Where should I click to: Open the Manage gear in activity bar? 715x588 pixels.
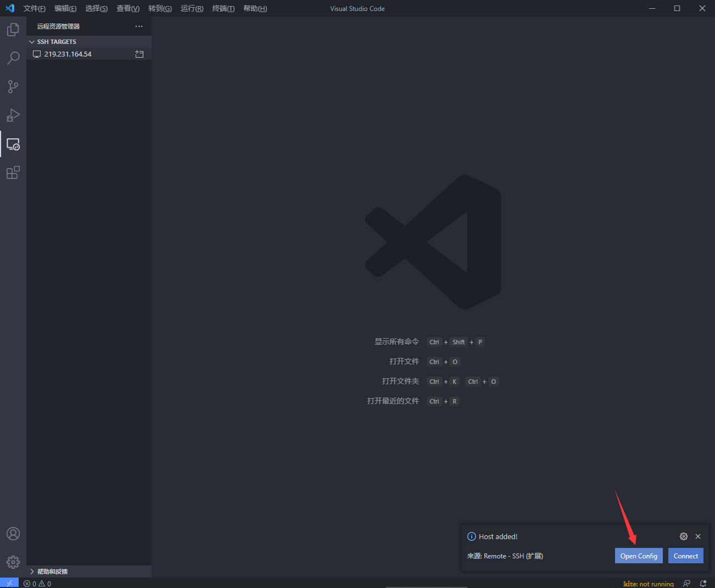[x=13, y=562]
